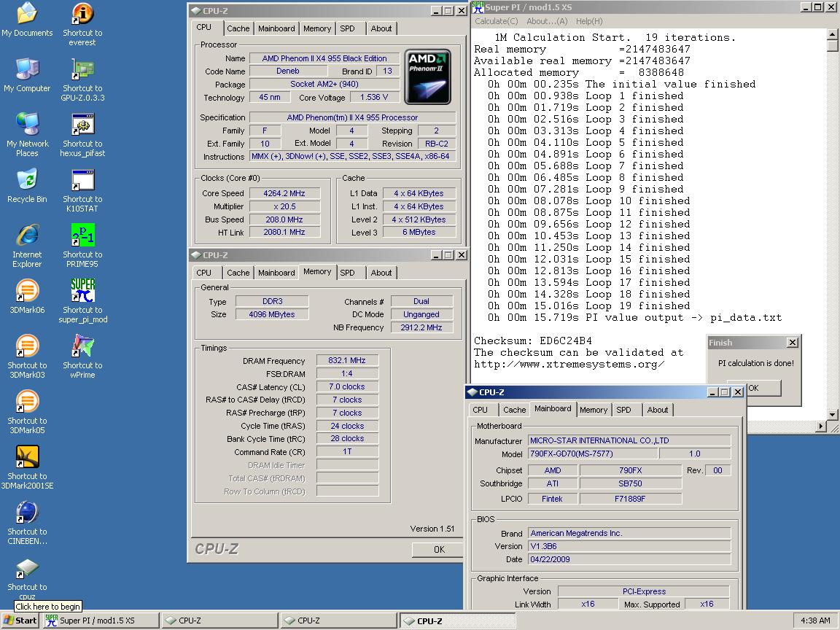
Task: Open the About...(A) menu in Super PI
Action: coord(547,21)
